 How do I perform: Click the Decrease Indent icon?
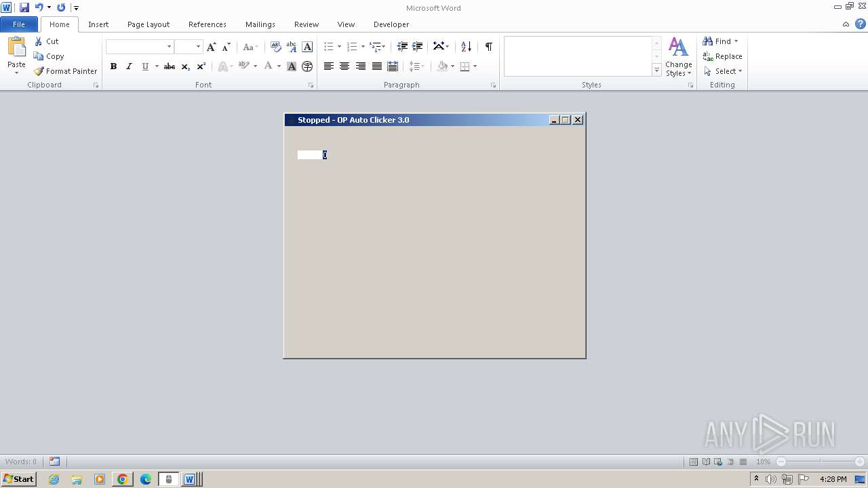coord(402,47)
